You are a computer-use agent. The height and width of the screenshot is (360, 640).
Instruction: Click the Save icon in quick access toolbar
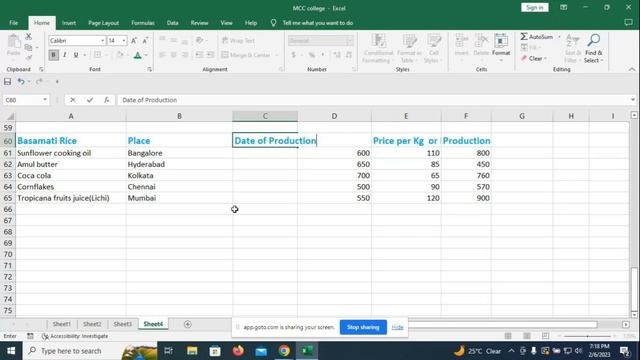pos(7,82)
